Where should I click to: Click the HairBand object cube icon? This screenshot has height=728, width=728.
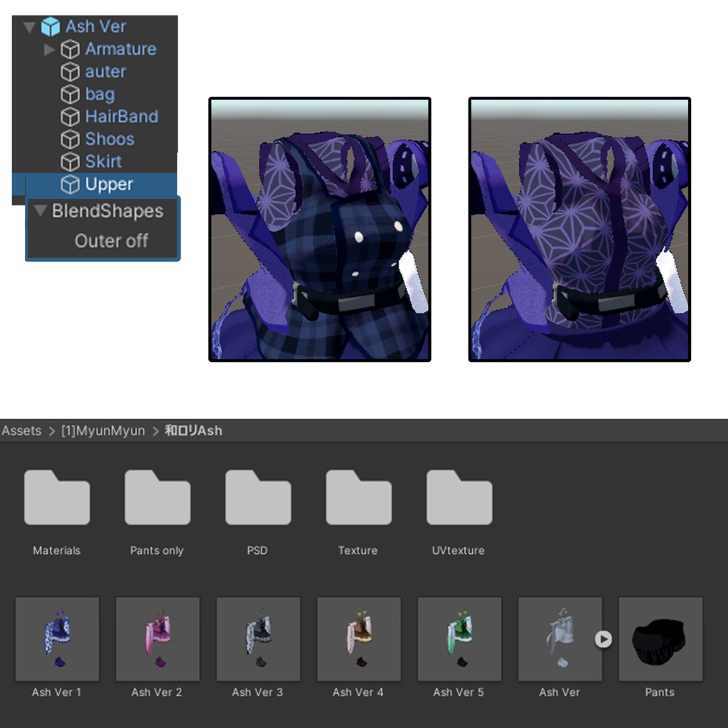[70, 117]
